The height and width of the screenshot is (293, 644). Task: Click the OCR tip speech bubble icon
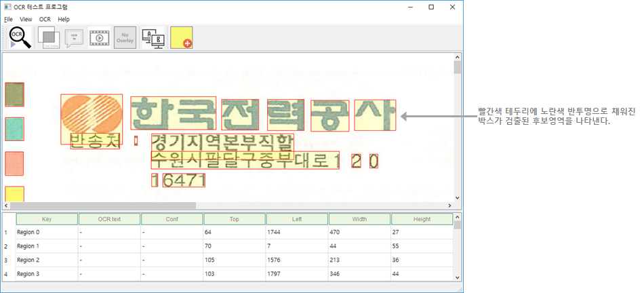(x=75, y=38)
